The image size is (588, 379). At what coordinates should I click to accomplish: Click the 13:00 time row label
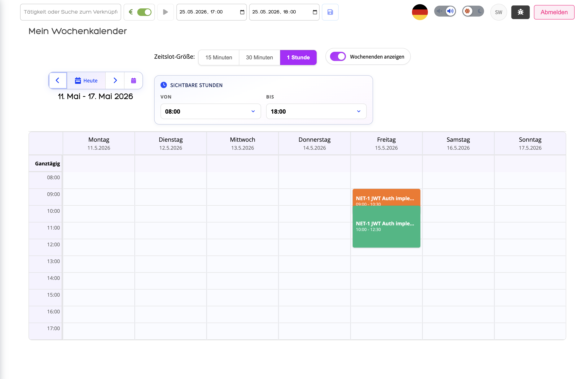(x=53, y=261)
